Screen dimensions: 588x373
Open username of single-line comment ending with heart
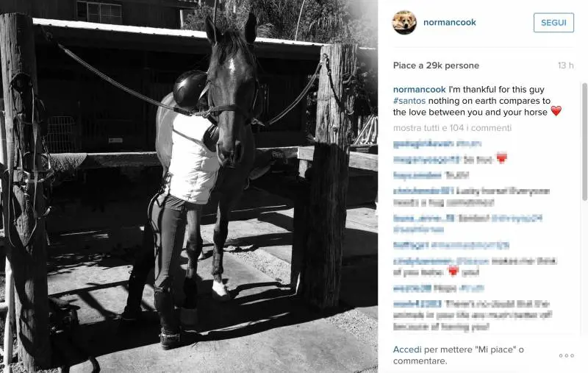tap(426, 160)
